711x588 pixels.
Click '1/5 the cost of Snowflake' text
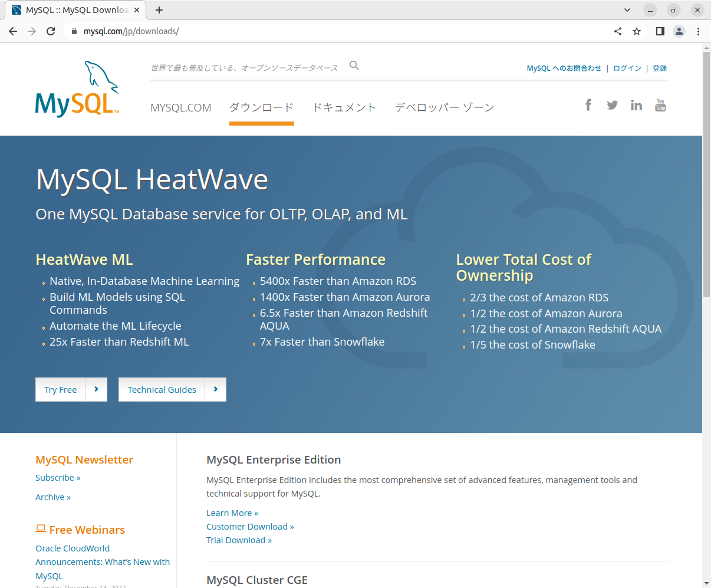pos(532,345)
